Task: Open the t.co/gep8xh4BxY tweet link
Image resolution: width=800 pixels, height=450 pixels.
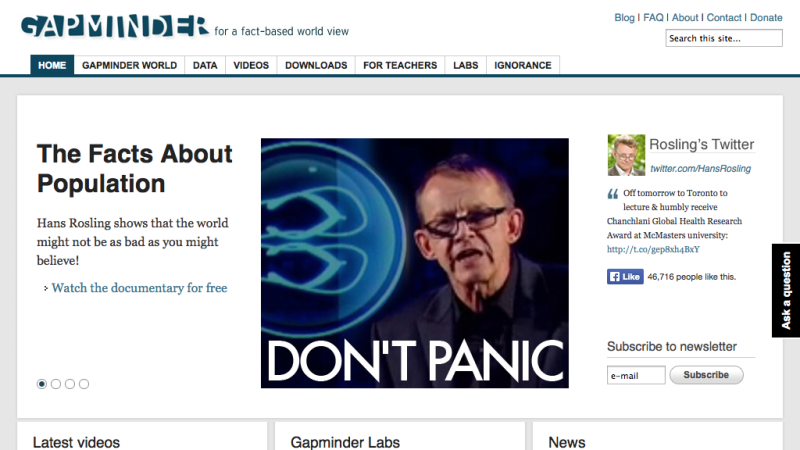Action: tap(653, 249)
